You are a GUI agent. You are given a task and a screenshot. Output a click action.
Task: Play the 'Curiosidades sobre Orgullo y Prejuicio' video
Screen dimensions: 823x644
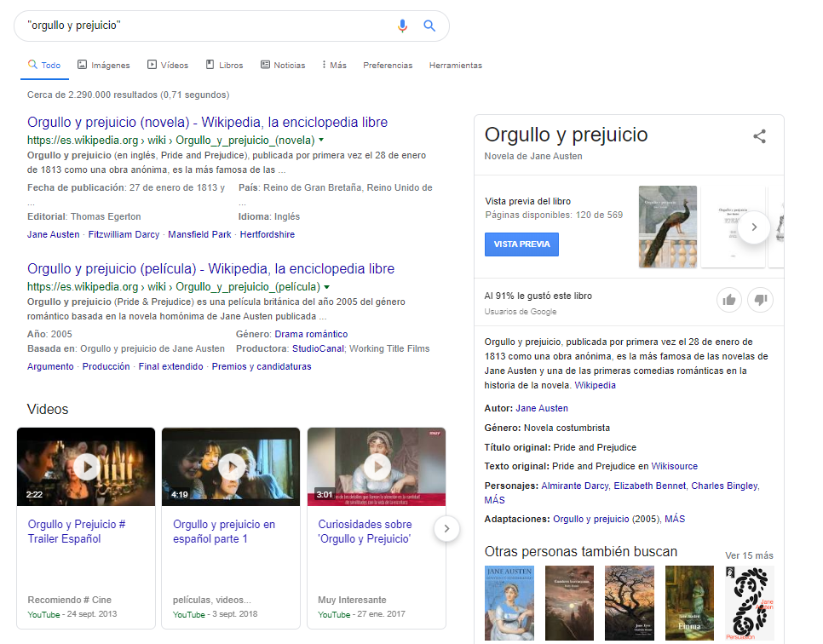pos(377,466)
